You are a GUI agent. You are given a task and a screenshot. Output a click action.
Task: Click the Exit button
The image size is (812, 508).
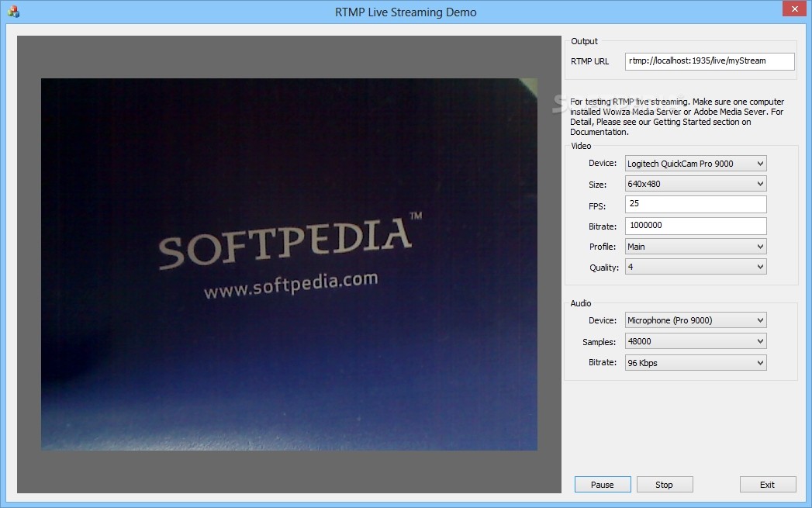tap(768, 485)
